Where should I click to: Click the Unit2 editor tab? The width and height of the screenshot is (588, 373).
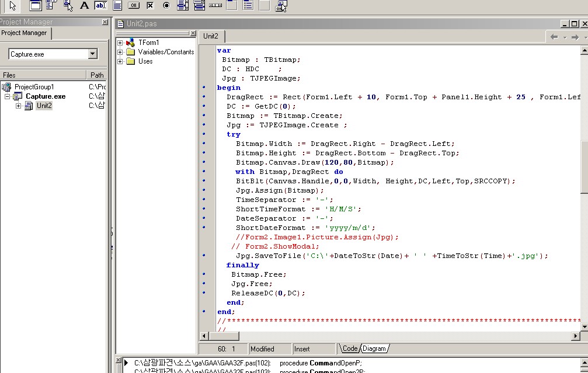click(x=210, y=36)
